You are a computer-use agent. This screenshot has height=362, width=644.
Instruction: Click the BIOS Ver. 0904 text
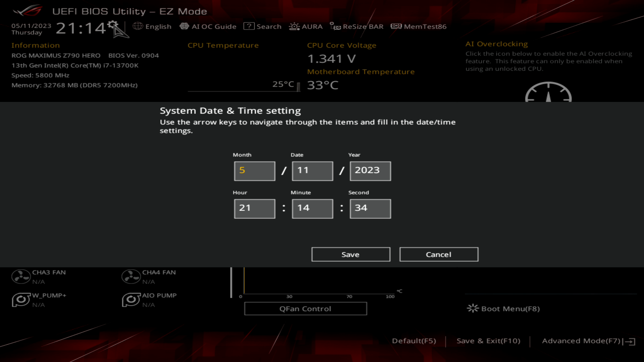tap(133, 55)
